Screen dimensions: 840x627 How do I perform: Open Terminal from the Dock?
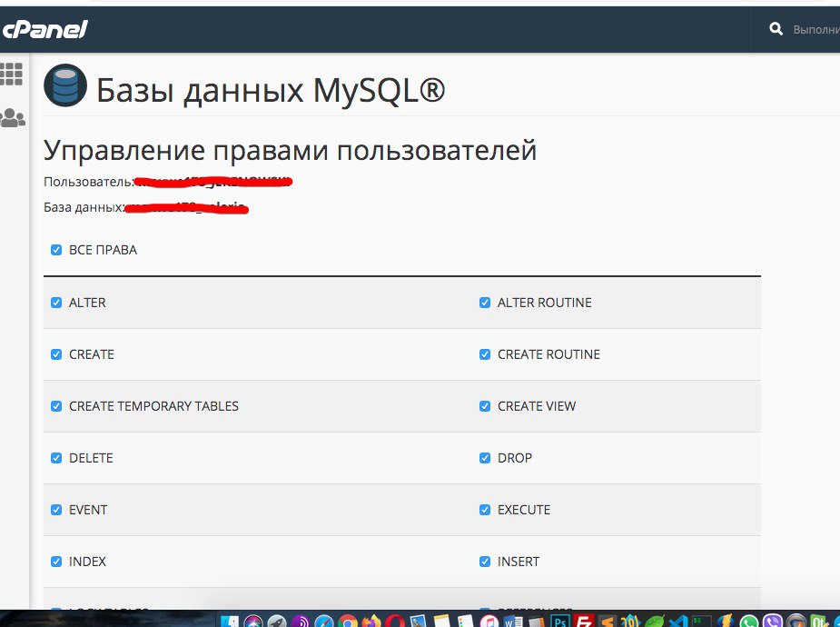pos(701,622)
